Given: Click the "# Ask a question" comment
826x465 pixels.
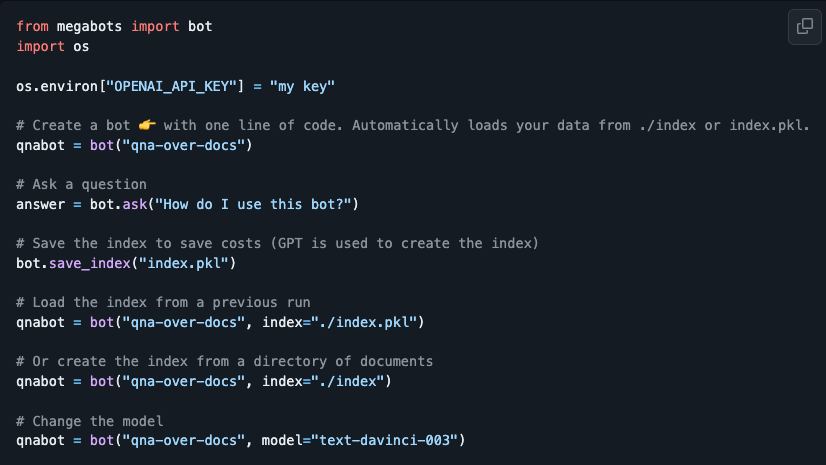Looking at the screenshot, I should [x=81, y=184].
